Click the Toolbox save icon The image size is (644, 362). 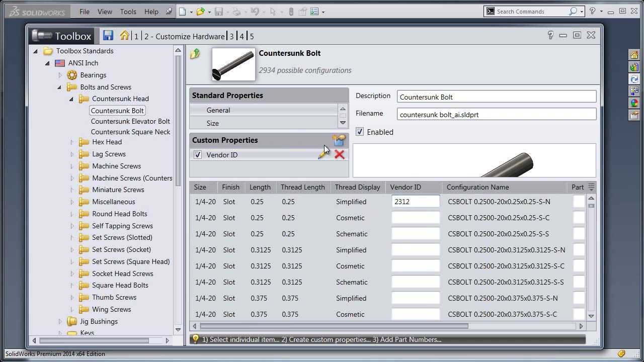point(108,36)
